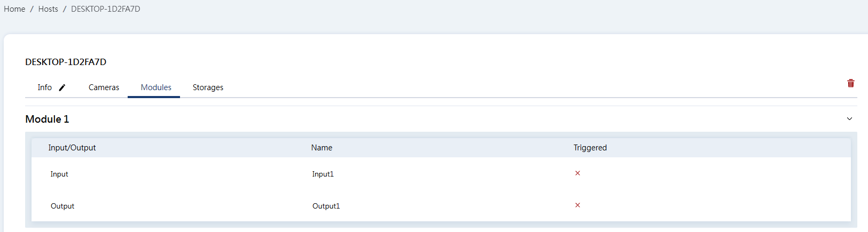The image size is (868, 232).
Task: Select the Input1 name cell
Action: pyautogui.click(x=323, y=174)
